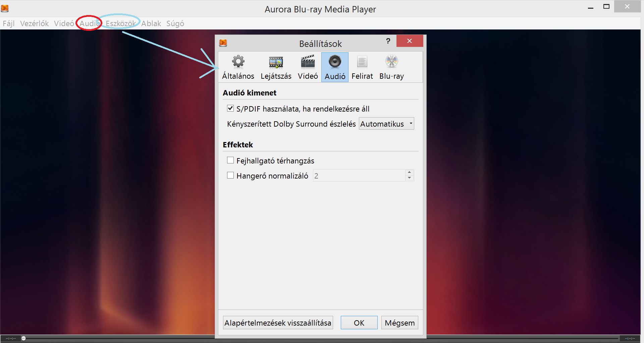Screen dimensions: 644x343
Task: Open the Fájl menu
Action: click(9, 23)
